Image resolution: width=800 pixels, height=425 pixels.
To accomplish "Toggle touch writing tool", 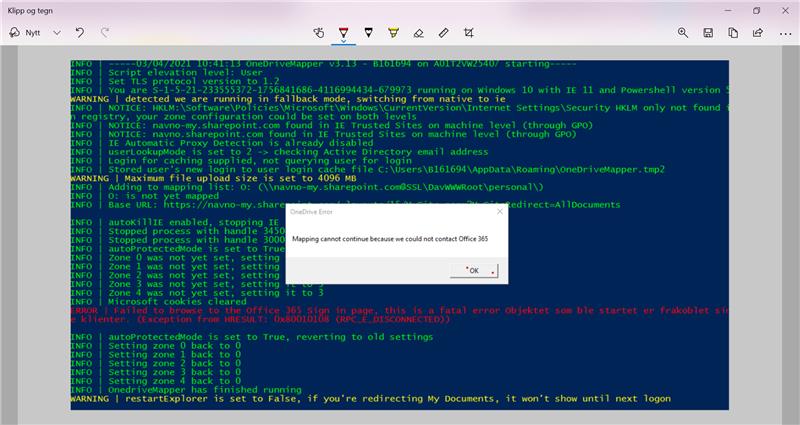I will point(319,33).
